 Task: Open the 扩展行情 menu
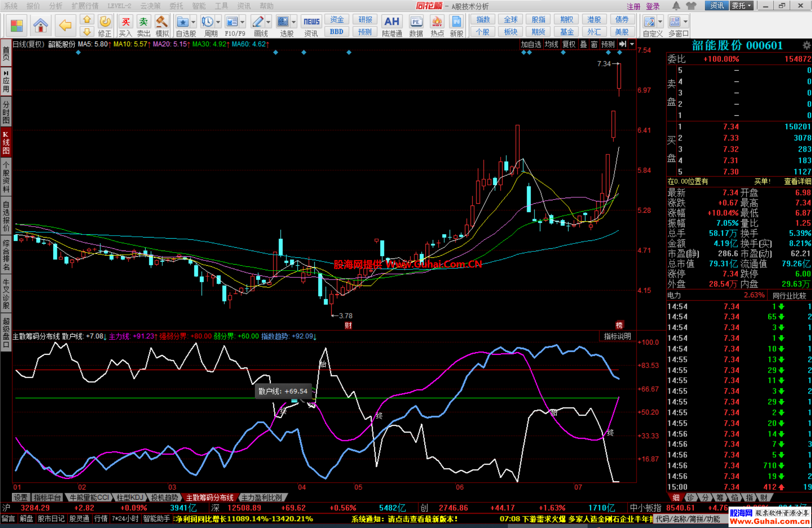(85, 6)
